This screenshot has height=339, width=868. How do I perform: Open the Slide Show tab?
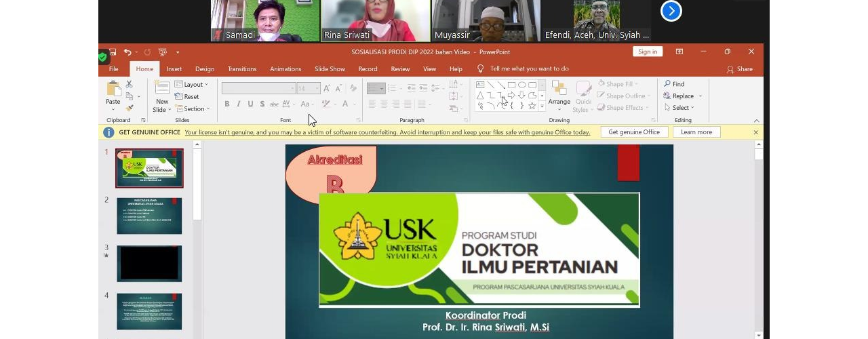click(x=330, y=69)
